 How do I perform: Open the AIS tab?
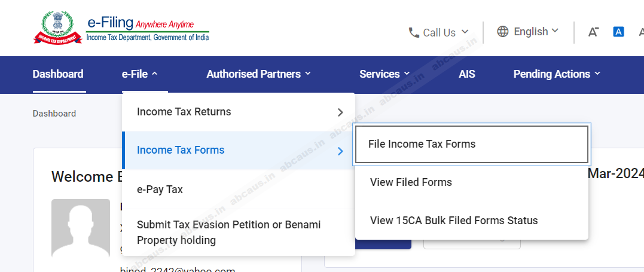[x=467, y=74]
